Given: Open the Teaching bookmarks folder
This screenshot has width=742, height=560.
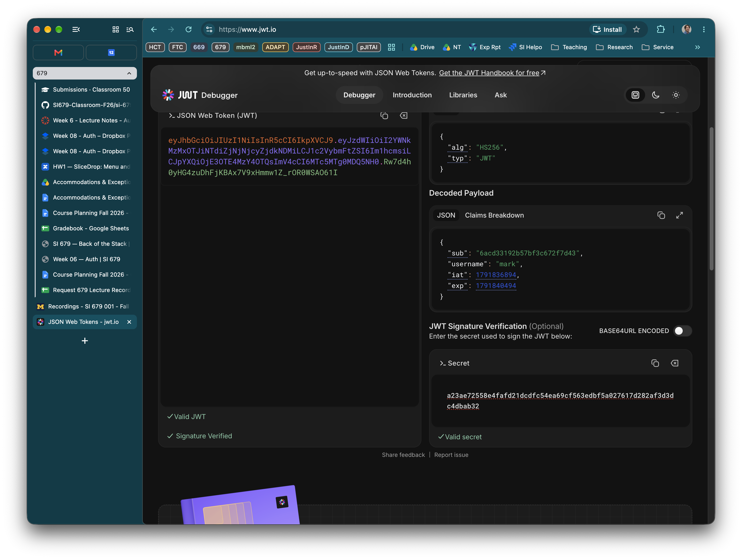Looking at the screenshot, I should [x=569, y=47].
